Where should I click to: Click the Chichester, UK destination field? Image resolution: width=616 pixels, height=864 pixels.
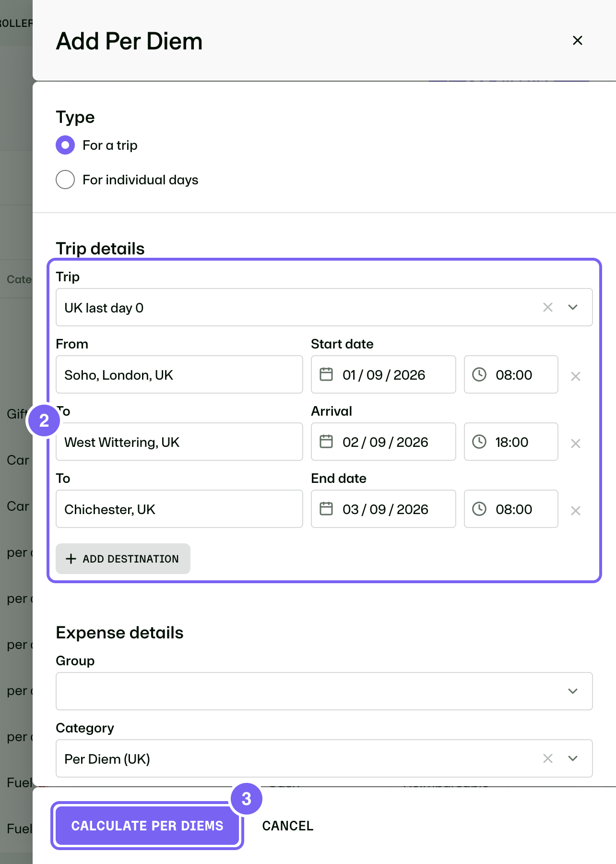pyautogui.click(x=179, y=509)
